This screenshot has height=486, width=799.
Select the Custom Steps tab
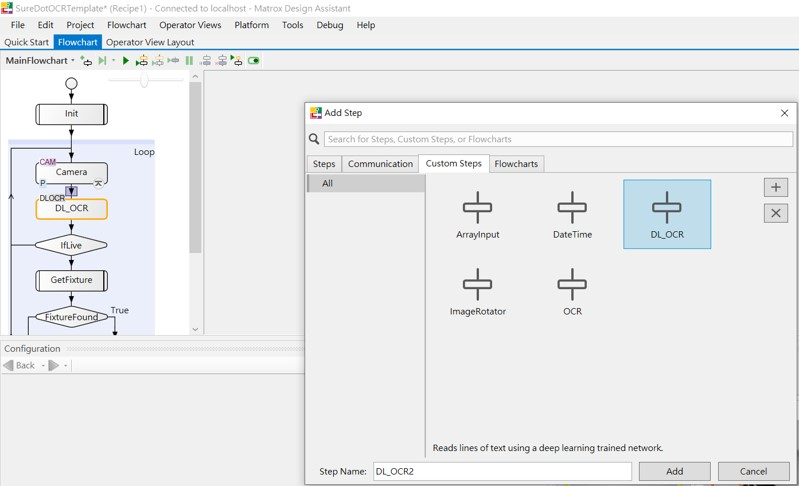[x=454, y=164]
